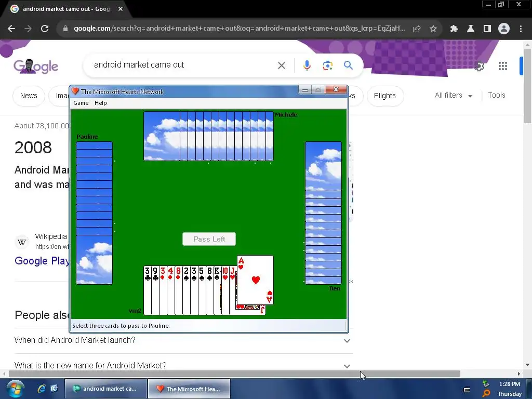Viewport: 532px width, 399px height.
Task: Open the search Tools option
Action: [497, 96]
